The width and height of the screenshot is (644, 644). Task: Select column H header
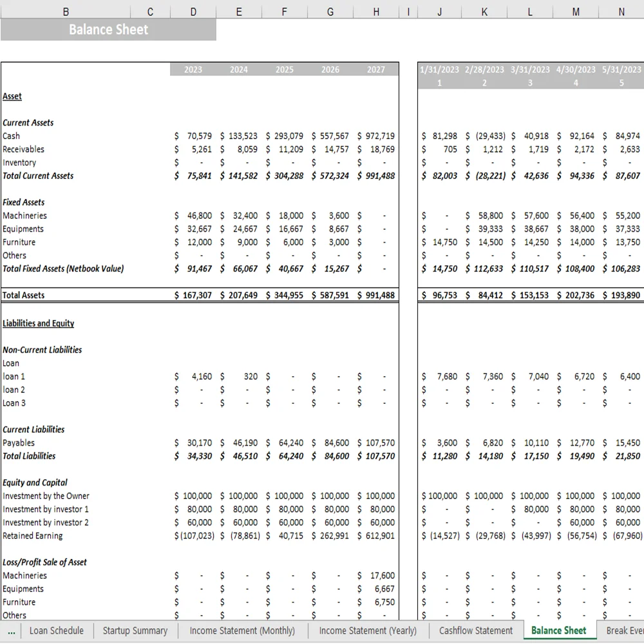(x=376, y=11)
